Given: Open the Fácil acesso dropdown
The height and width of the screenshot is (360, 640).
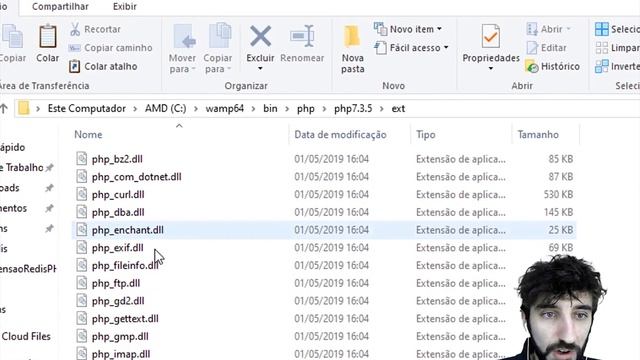Looking at the screenshot, I should click(x=411, y=48).
